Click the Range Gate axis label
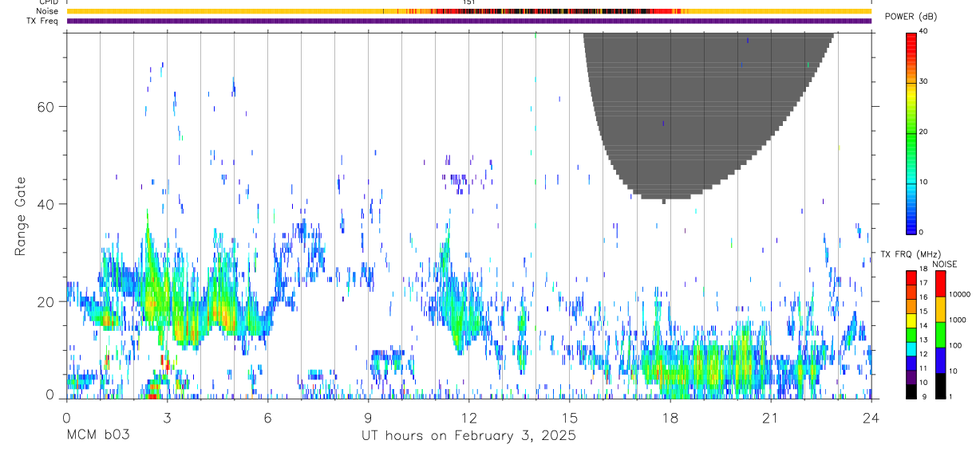The image size is (980, 452). 20,217
